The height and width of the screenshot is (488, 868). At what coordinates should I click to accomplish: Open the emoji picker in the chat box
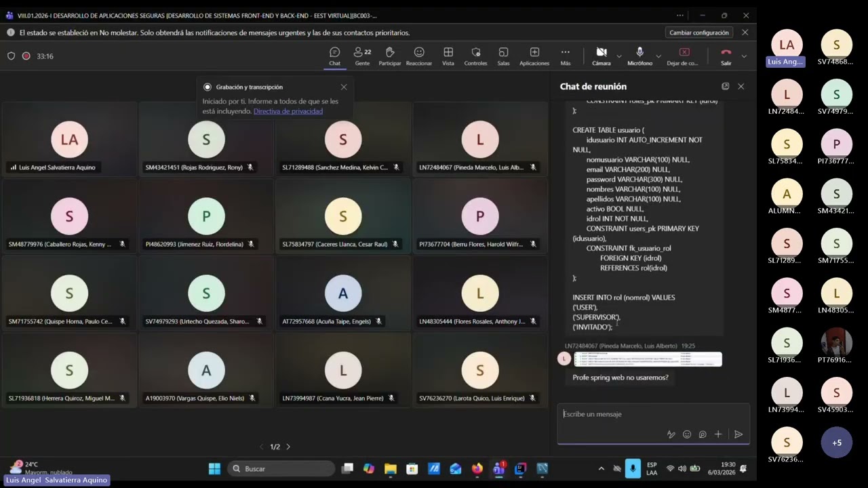[687, 434]
